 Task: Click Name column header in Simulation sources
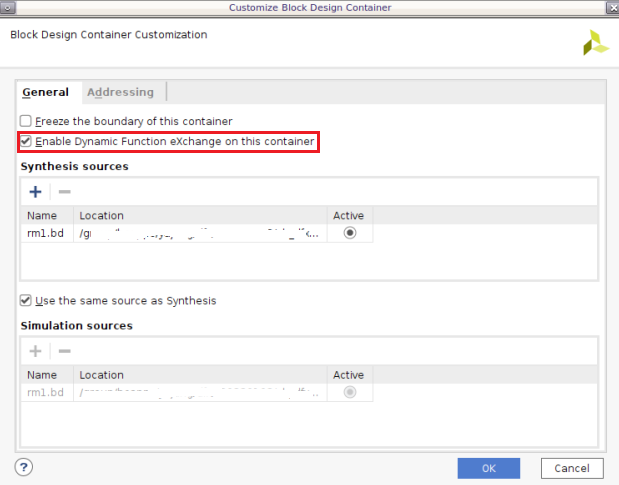pos(47,375)
